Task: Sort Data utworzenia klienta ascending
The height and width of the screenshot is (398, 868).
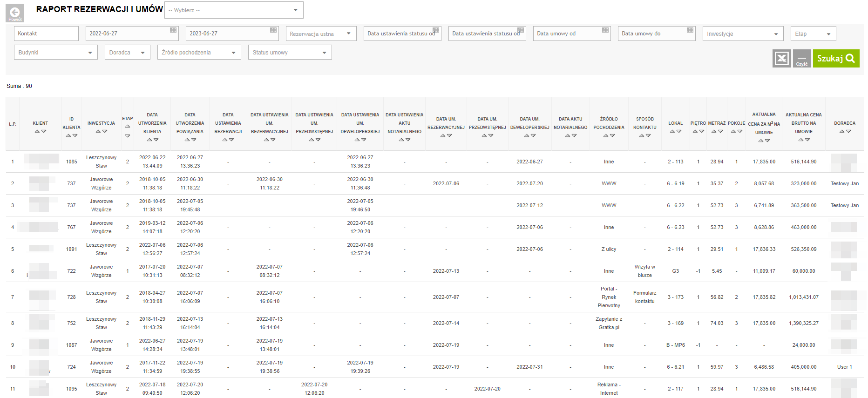Action: pyautogui.click(x=149, y=140)
